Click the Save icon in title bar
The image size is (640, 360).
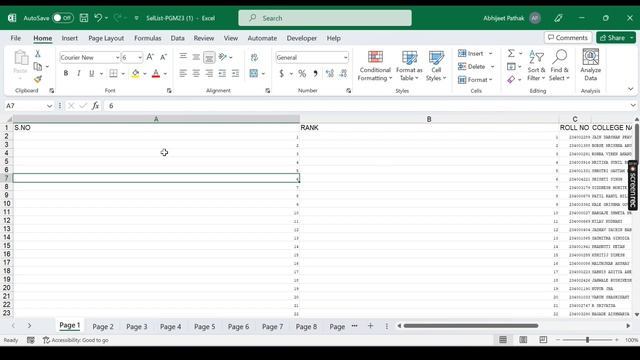pos(84,18)
